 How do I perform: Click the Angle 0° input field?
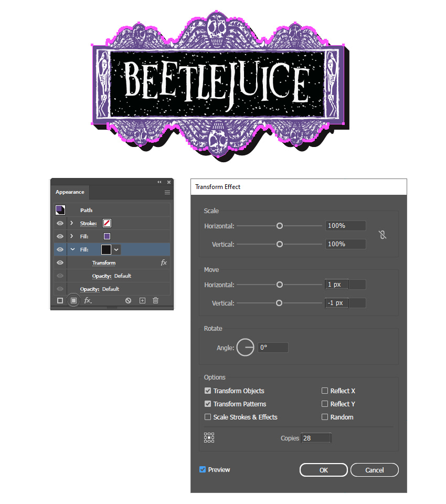coord(273,348)
